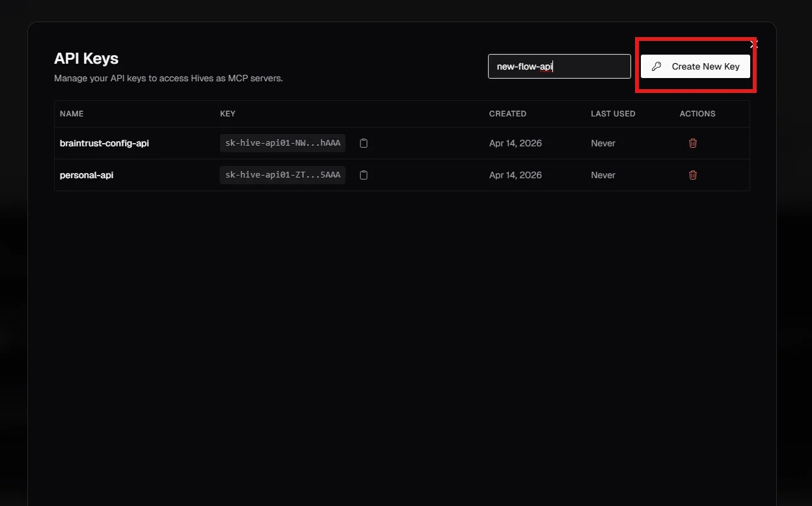Copy the personal-api key

click(364, 175)
